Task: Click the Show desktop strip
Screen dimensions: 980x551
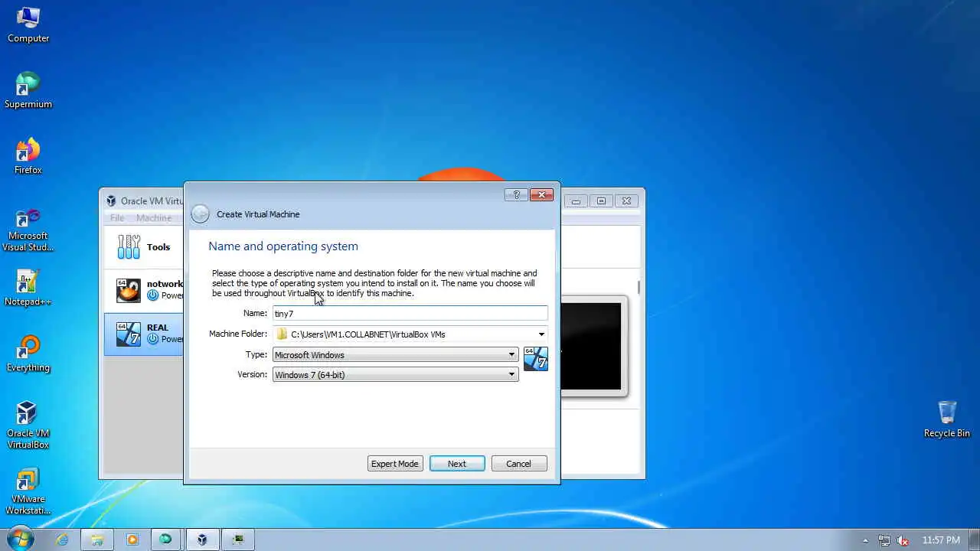Action: coord(975,540)
